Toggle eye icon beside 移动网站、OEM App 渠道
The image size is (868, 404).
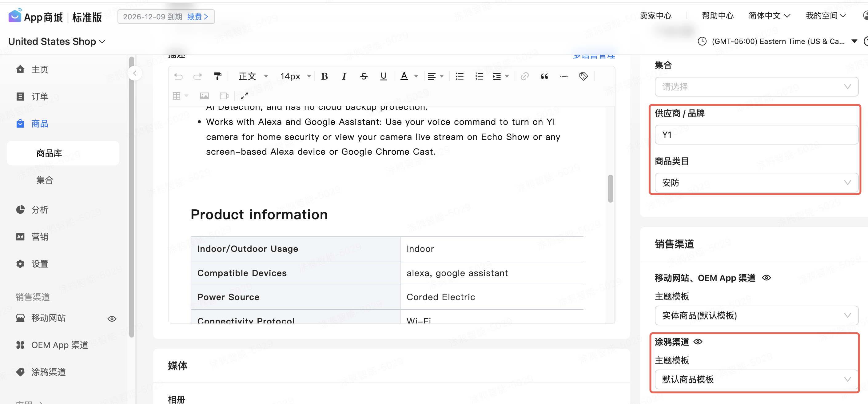pyautogui.click(x=766, y=278)
